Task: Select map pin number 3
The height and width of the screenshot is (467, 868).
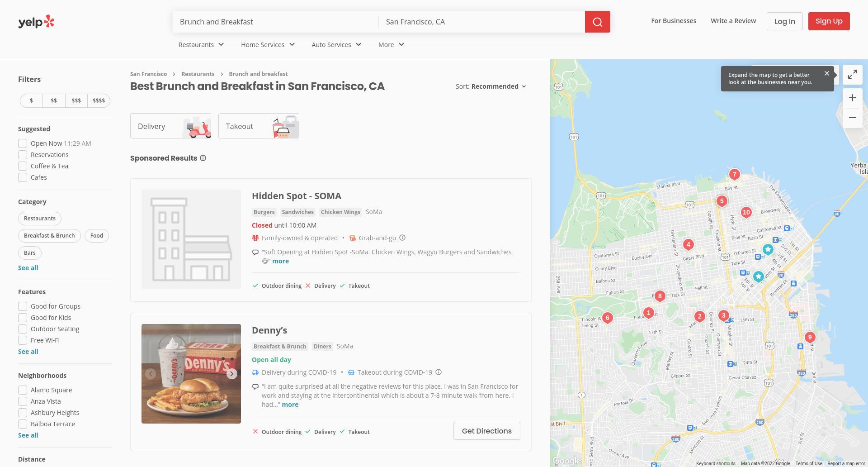Action: point(724,316)
